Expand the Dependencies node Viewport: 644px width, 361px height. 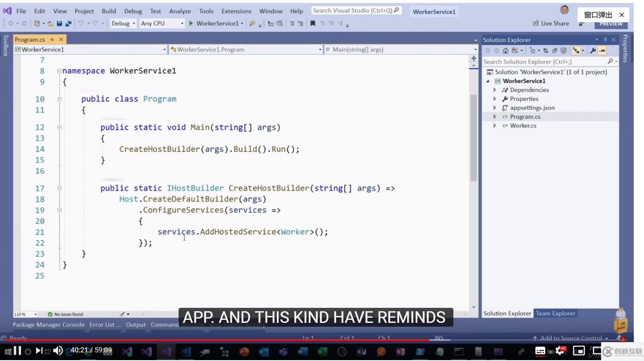coord(495,90)
